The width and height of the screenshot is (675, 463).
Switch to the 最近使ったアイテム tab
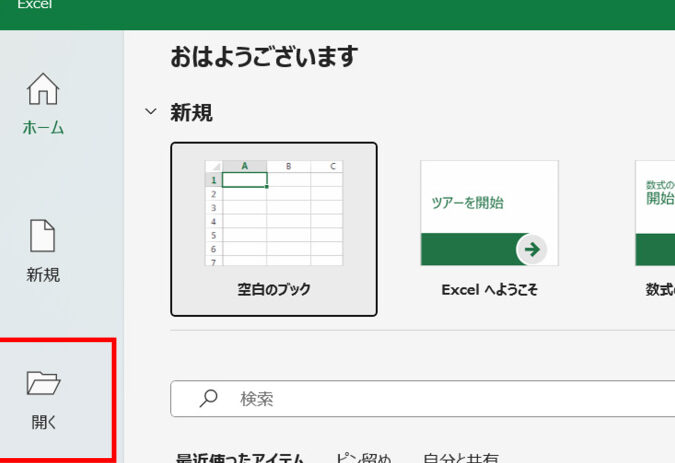click(240, 457)
